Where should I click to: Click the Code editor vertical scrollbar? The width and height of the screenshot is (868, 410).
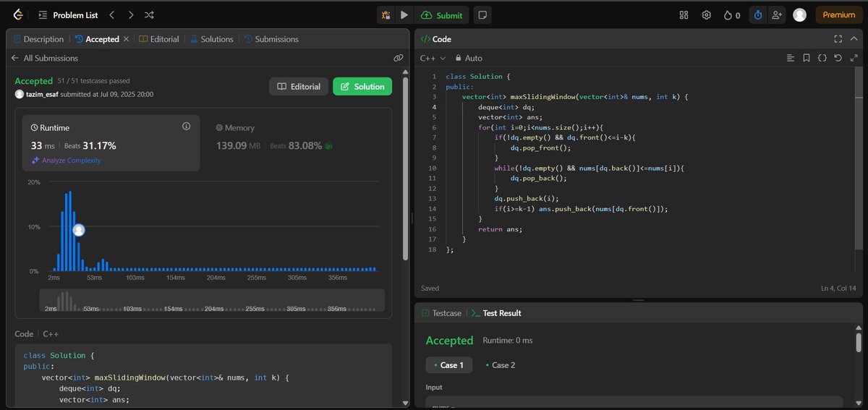860,161
